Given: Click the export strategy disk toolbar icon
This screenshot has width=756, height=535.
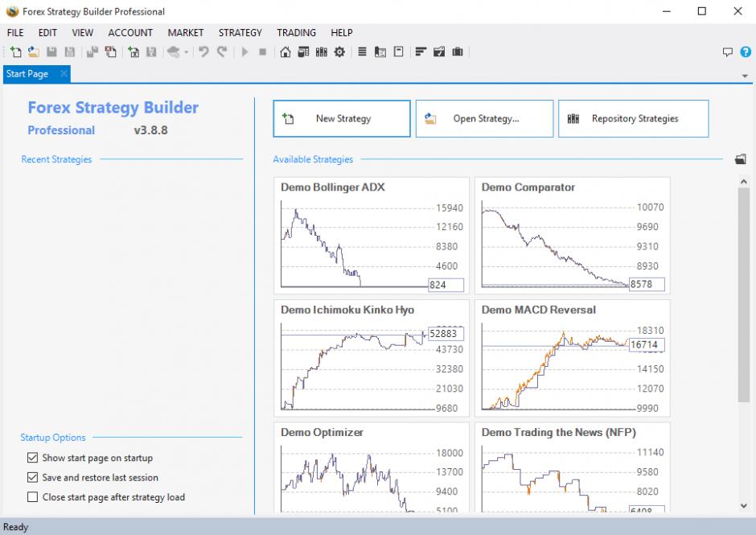Looking at the screenshot, I should click(151, 51).
